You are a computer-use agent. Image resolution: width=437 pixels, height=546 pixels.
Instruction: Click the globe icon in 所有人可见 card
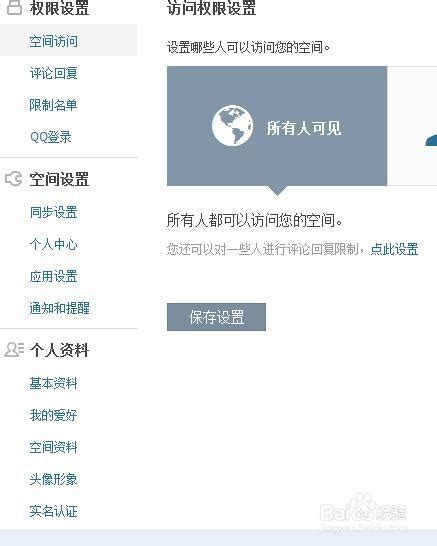232,125
